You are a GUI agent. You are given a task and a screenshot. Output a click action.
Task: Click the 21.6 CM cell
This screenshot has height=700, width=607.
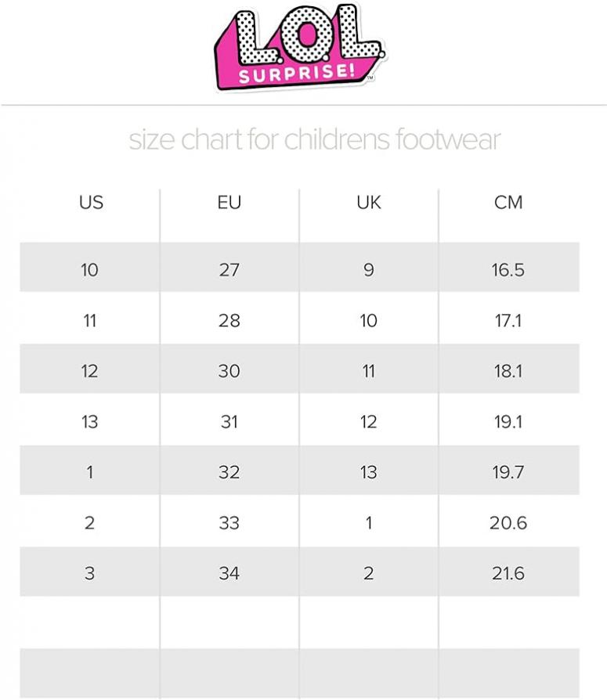508,573
